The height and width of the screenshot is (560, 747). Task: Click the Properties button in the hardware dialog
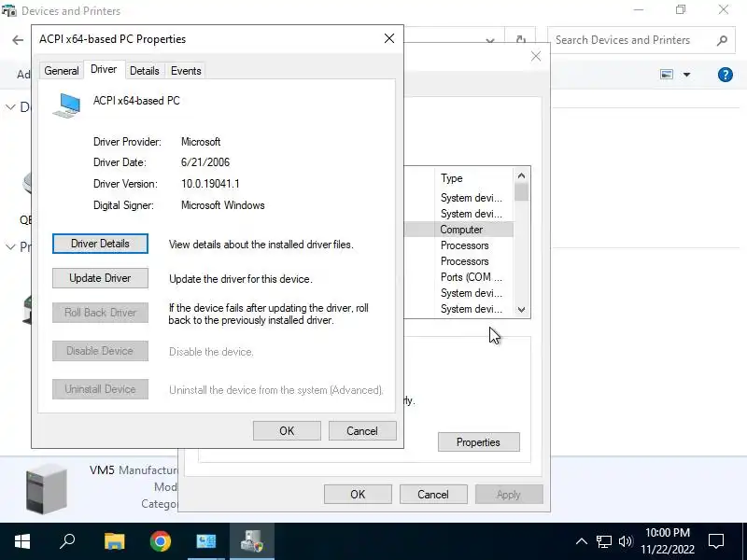click(478, 441)
